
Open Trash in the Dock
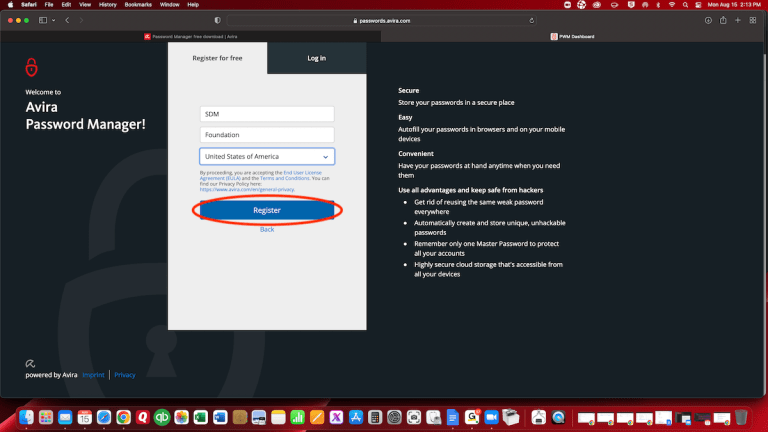point(742,417)
